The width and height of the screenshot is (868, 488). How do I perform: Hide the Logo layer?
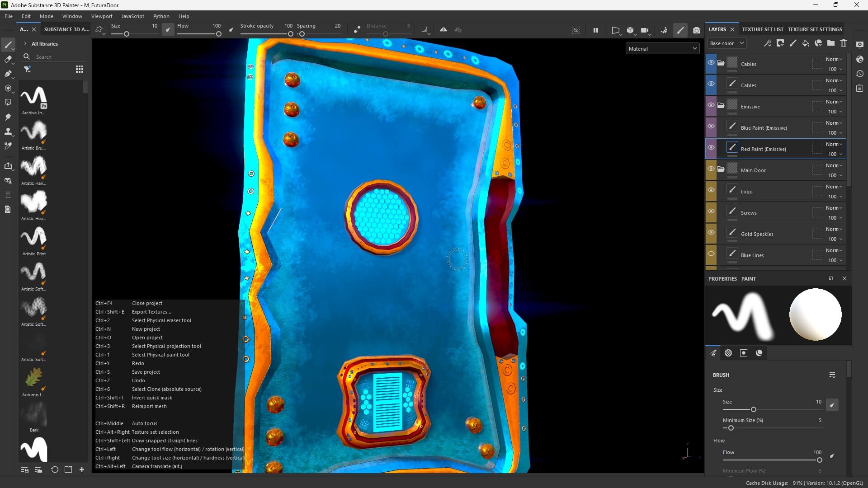point(711,190)
